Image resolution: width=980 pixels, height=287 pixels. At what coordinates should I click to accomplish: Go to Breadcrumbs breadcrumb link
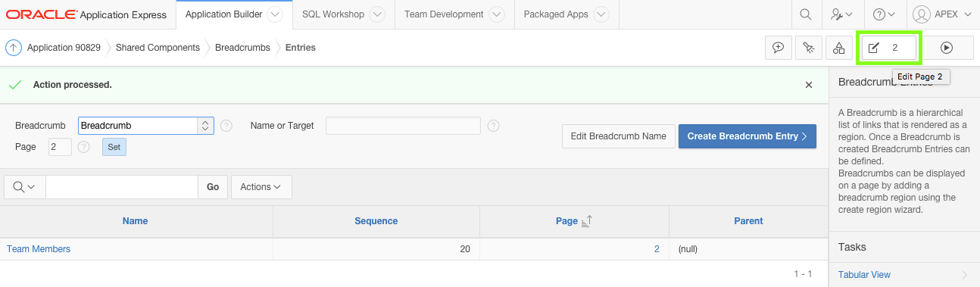coord(242,48)
